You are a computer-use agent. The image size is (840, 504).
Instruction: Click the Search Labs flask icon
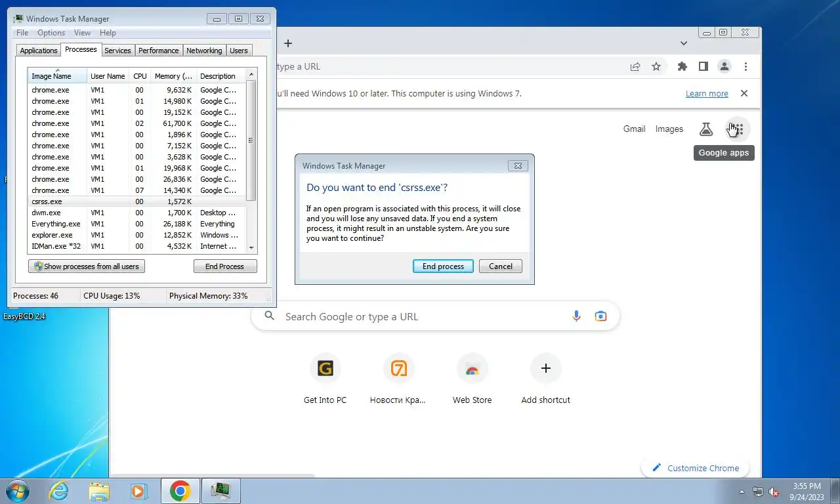[x=706, y=129]
